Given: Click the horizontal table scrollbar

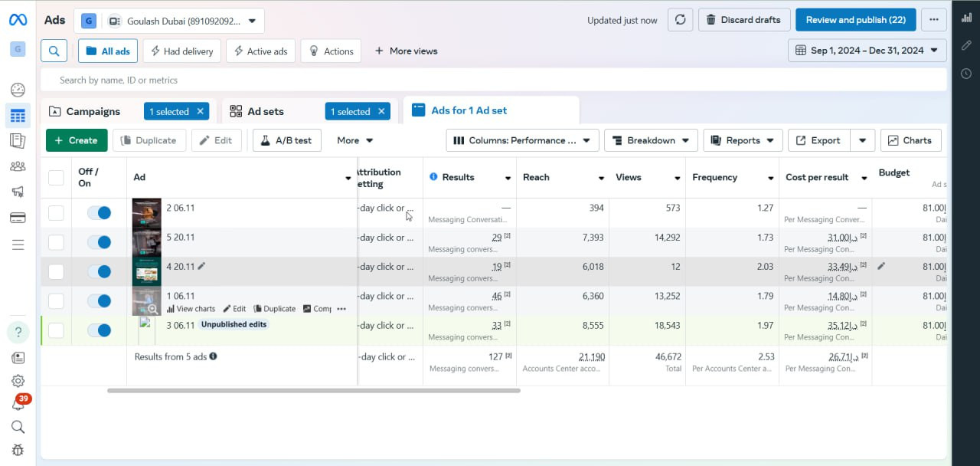Looking at the screenshot, I should point(314,390).
